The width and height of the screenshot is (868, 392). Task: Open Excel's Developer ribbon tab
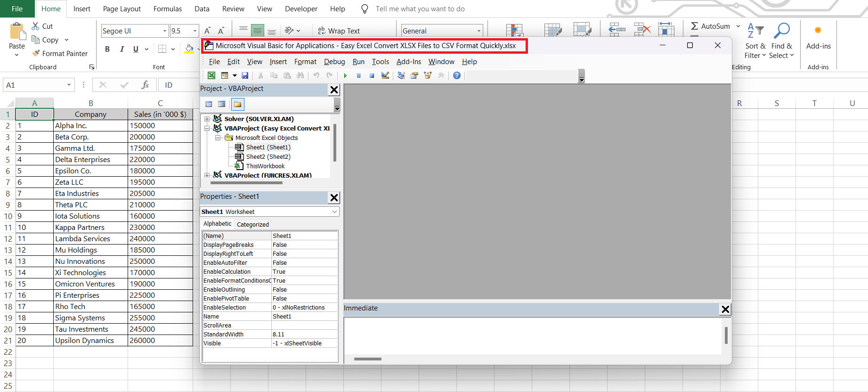pos(301,9)
